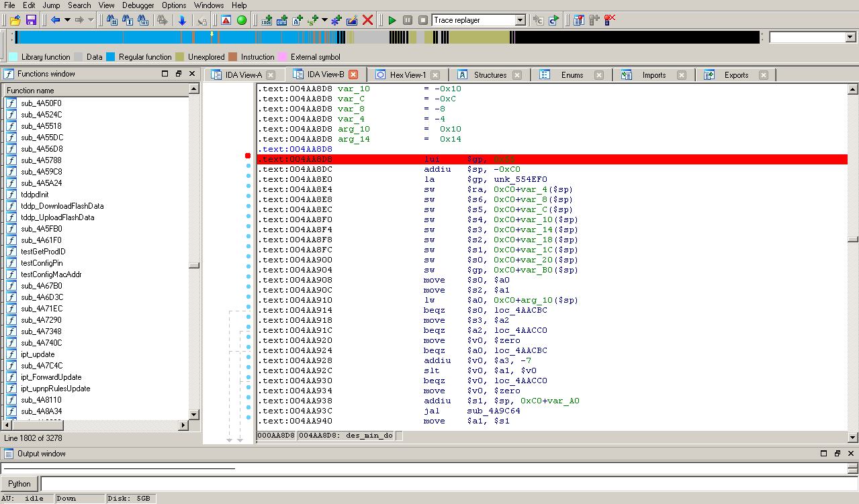The image size is (859, 504).
Task: Save the database with the floppy icon
Action: [x=31, y=20]
